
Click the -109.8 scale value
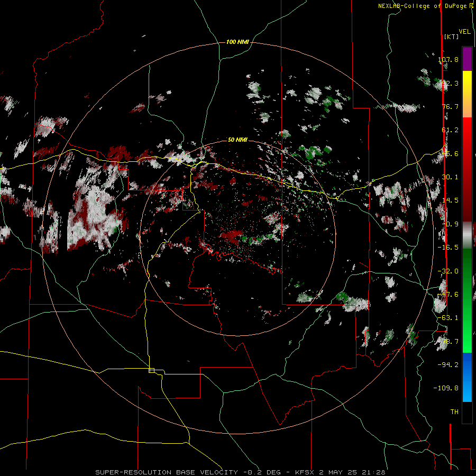pos(446,388)
